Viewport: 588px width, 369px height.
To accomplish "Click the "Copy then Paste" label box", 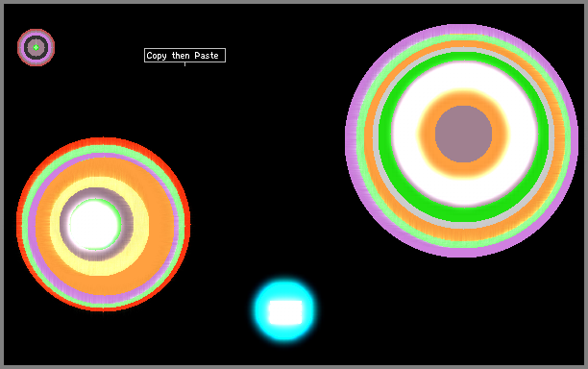I will [x=184, y=55].
